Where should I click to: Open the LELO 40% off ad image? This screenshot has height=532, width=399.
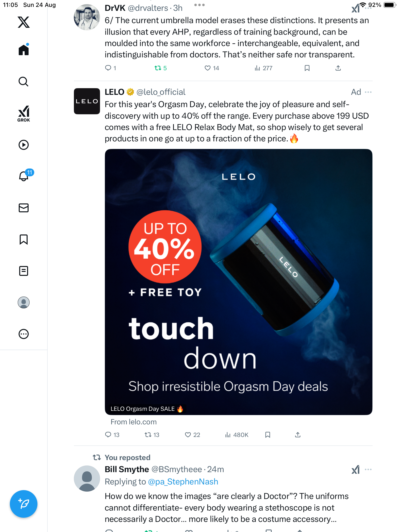pyautogui.click(x=238, y=282)
